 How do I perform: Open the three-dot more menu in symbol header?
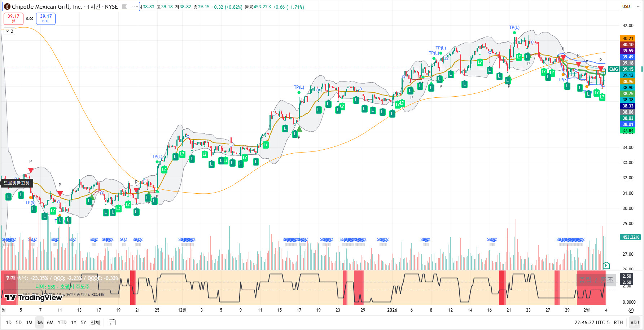[135, 6]
